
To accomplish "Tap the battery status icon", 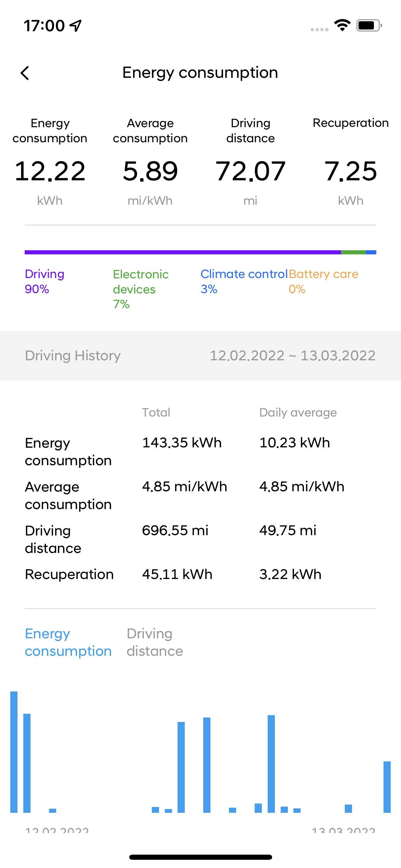I will point(369,25).
